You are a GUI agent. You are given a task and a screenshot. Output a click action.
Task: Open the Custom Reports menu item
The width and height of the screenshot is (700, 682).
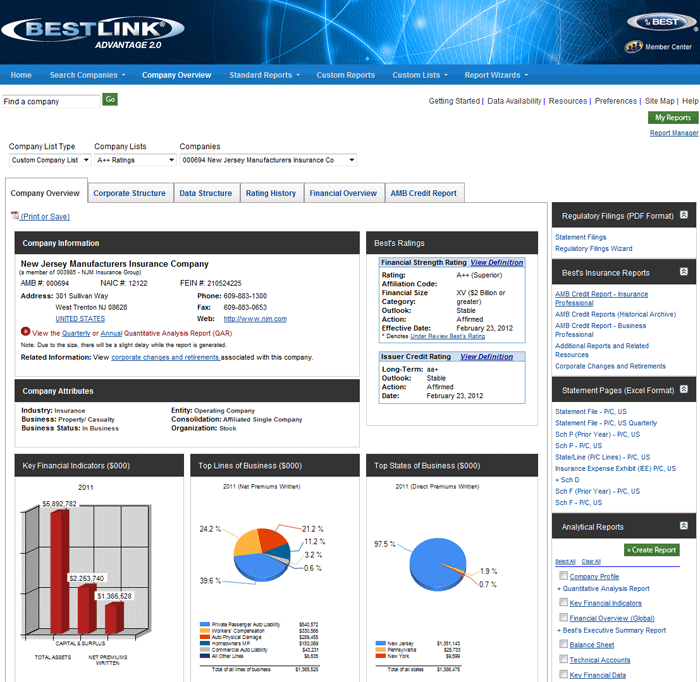346,75
